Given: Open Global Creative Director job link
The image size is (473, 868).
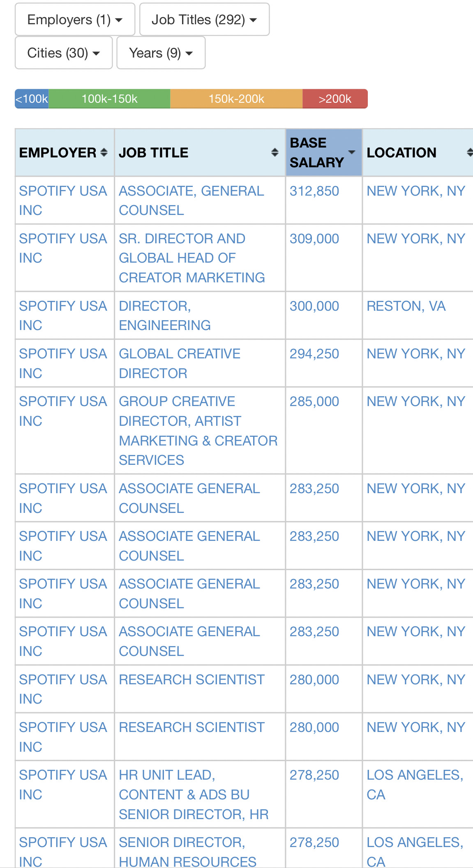Looking at the screenshot, I should pos(179,363).
